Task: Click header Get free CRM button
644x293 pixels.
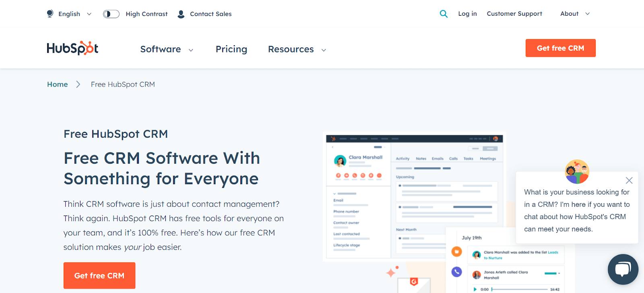Action: click(x=560, y=48)
